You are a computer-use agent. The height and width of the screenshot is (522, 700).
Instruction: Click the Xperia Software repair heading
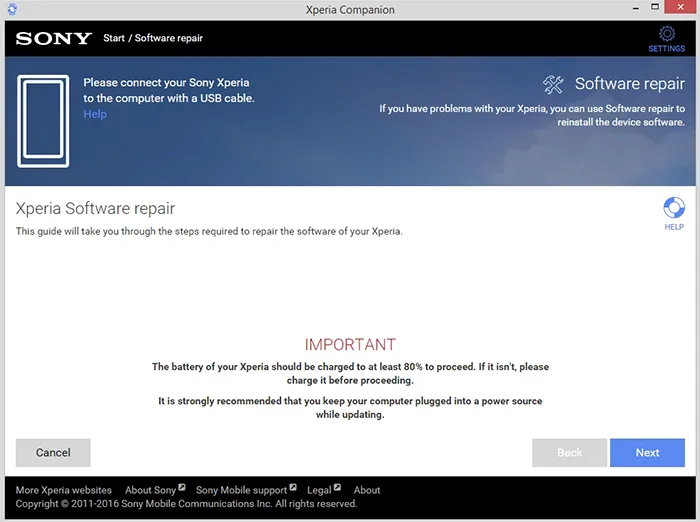click(x=95, y=208)
